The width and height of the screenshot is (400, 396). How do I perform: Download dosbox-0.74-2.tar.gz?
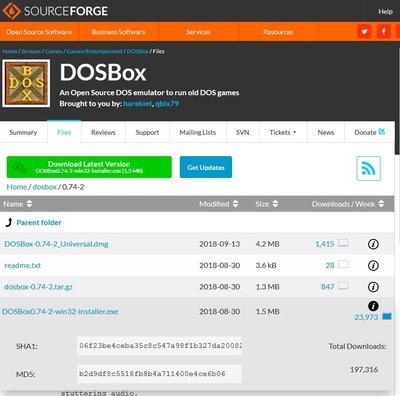pyautogui.click(x=38, y=287)
